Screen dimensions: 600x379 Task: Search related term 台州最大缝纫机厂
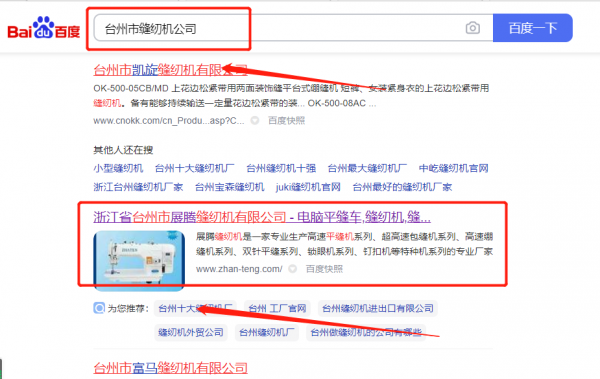(x=367, y=168)
